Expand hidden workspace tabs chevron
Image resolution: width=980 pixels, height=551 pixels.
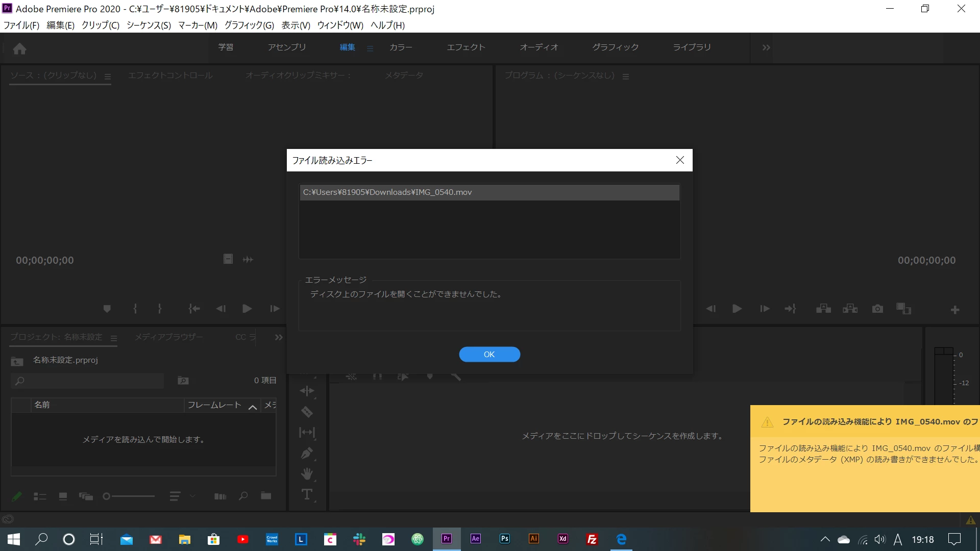point(766,47)
